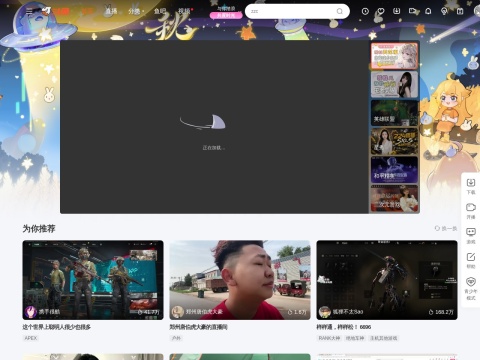Select the last red side thumbnail
Screen dimensions: 480x360
tap(394, 198)
